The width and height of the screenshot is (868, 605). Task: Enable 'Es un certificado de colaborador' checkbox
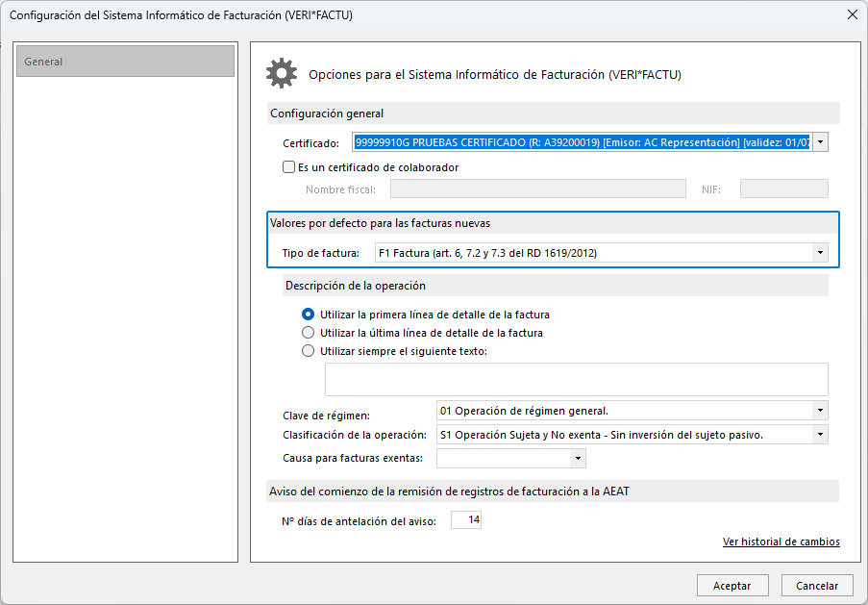[x=289, y=166]
